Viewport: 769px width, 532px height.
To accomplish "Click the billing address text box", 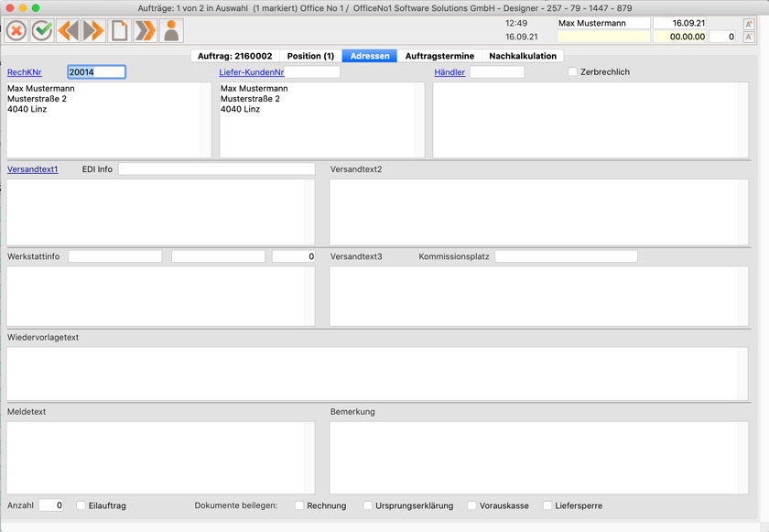I will coord(109,120).
